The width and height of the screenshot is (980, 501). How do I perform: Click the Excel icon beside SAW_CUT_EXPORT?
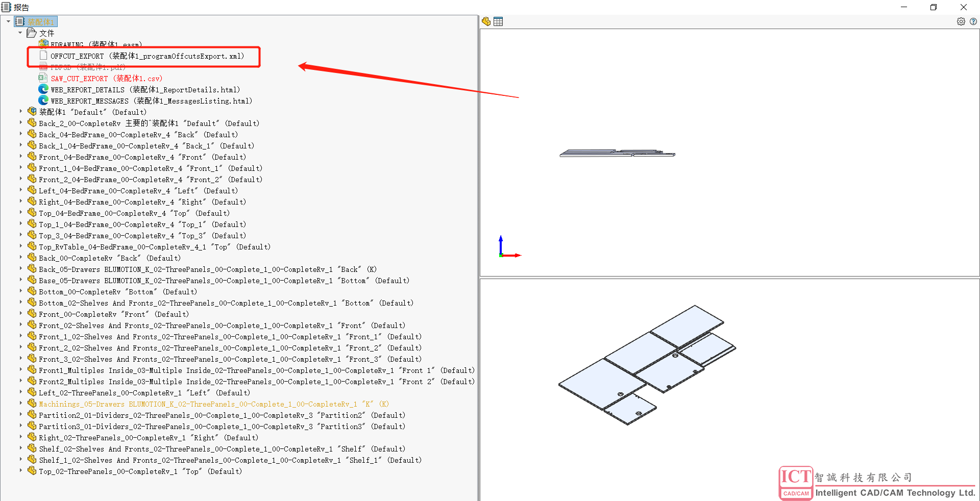tap(43, 78)
